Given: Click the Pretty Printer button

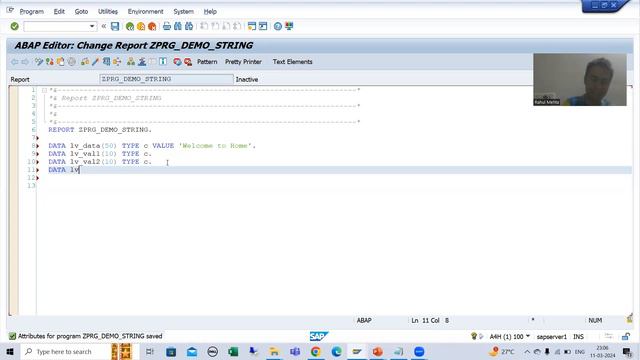Looking at the screenshot, I should click(243, 62).
